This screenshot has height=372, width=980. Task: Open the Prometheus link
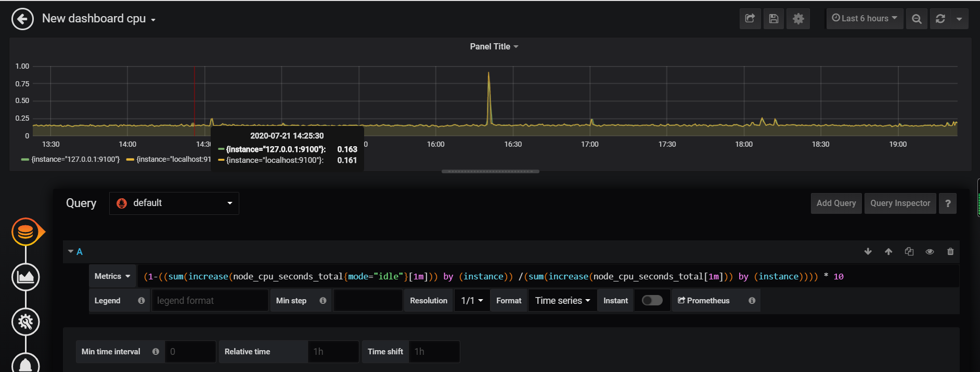(x=703, y=301)
